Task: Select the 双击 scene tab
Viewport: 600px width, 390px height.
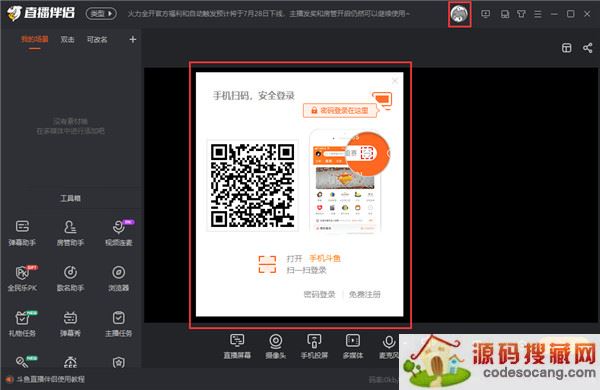Action: [67, 39]
